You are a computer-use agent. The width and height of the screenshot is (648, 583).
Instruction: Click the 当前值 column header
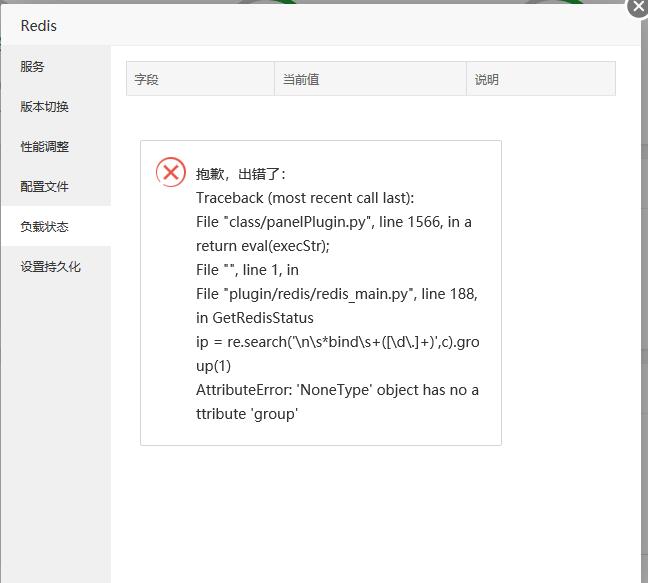point(370,79)
